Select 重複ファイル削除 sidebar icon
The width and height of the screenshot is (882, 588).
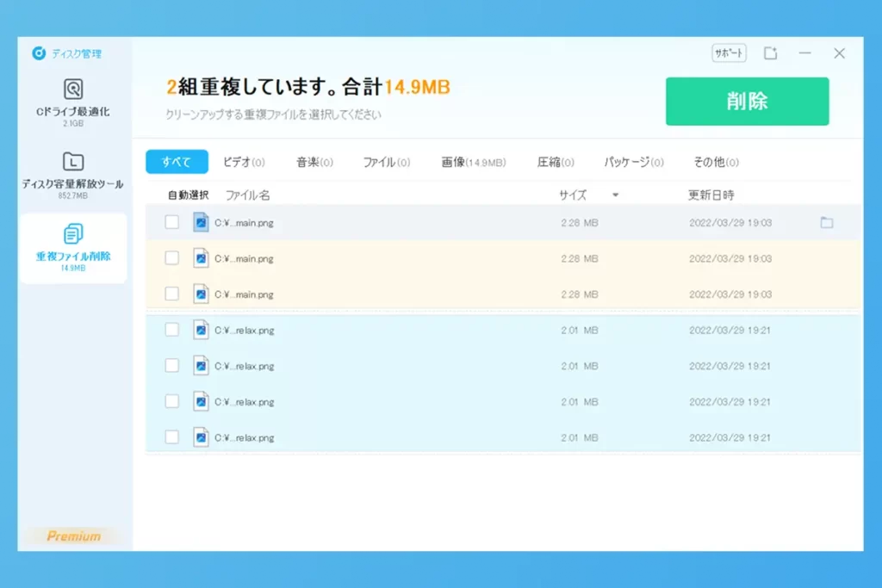tap(73, 233)
